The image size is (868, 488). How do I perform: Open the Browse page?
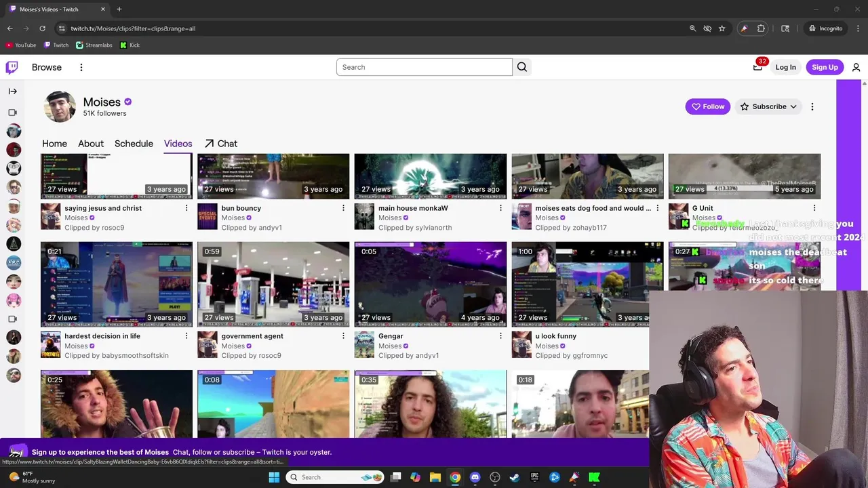[x=47, y=67]
